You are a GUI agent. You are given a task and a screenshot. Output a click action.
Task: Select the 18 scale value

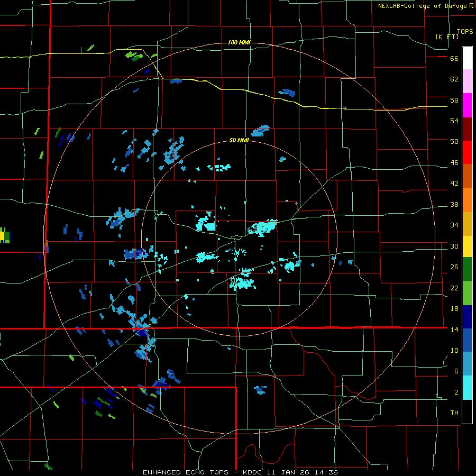tap(454, 309)
